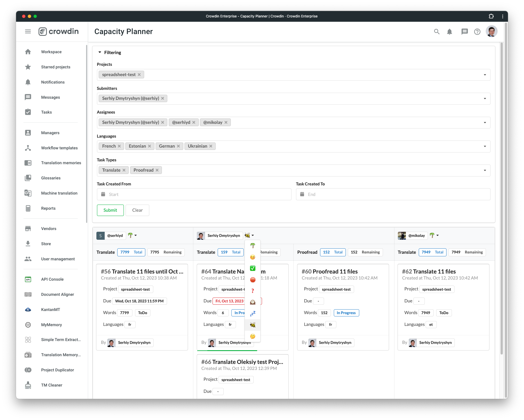Viewport: 524px width, 420px height.
Task: Click the Crowdin logo
Action: pyautogui.click(x=59, y=31)
